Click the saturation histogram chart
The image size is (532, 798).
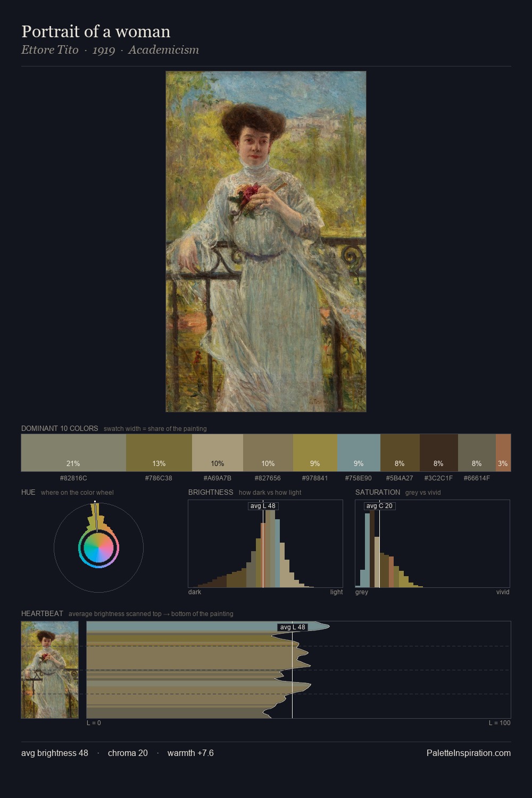[x=433, y=544]
